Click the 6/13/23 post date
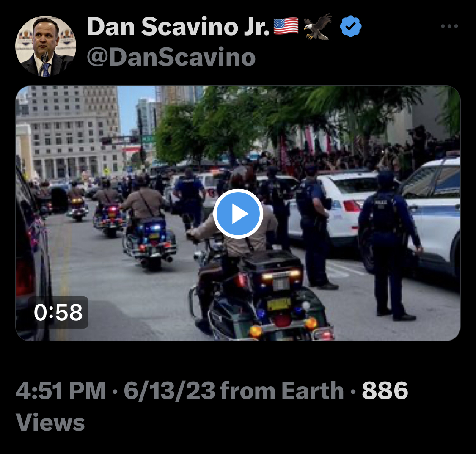Screen dimensions: 476x454 click(x=169, y=391)
